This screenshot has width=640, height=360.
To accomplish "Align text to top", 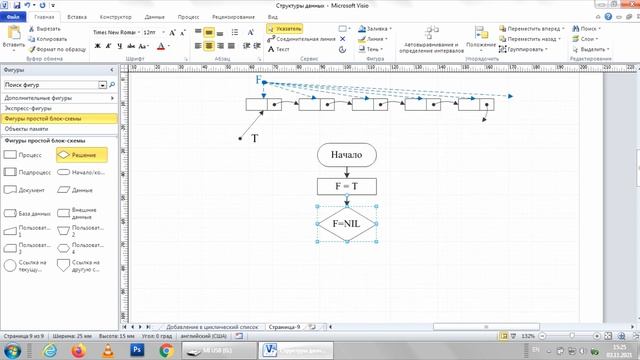I will 198,32.
